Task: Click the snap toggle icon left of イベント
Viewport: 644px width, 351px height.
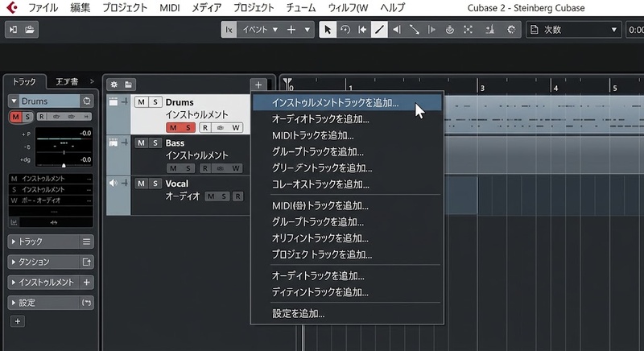Action: pos(229,30)
